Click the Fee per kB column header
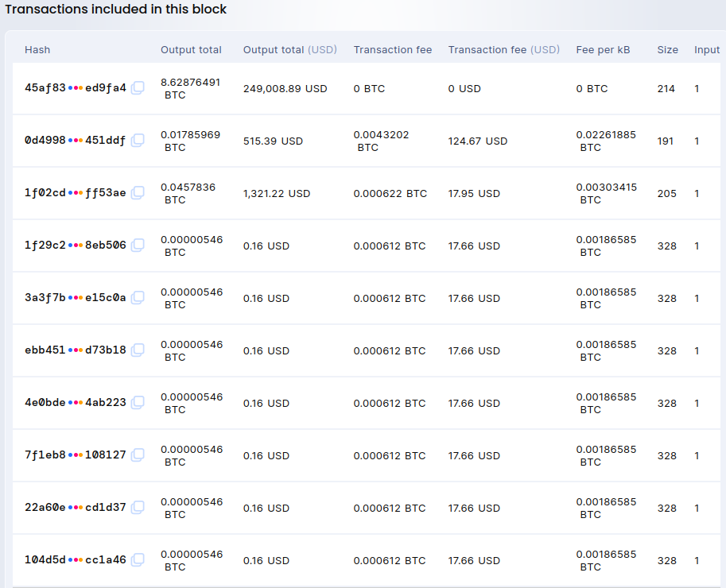The width and height of the screenshot is (726, 588). tap(603, 49)
